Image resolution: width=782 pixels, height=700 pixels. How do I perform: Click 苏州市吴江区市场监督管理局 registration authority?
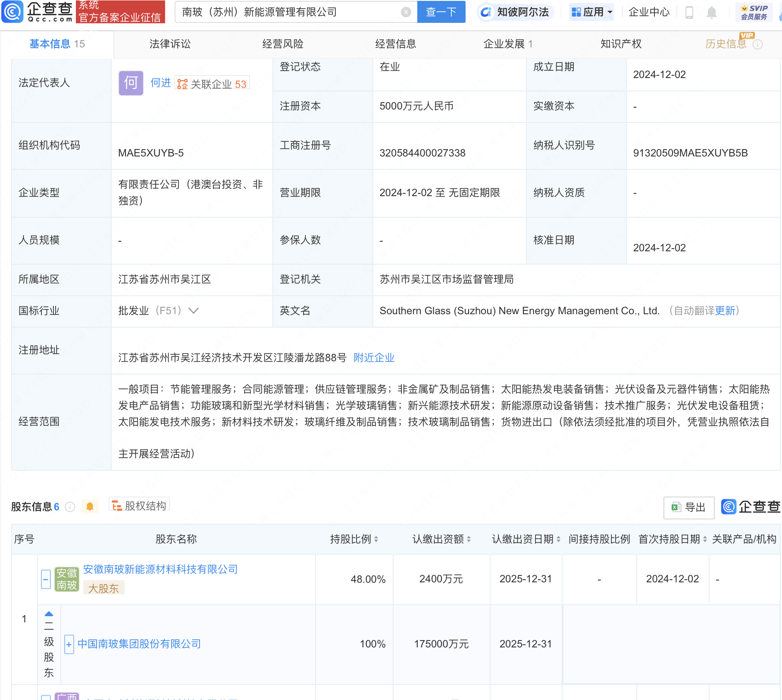coord(447,279)
